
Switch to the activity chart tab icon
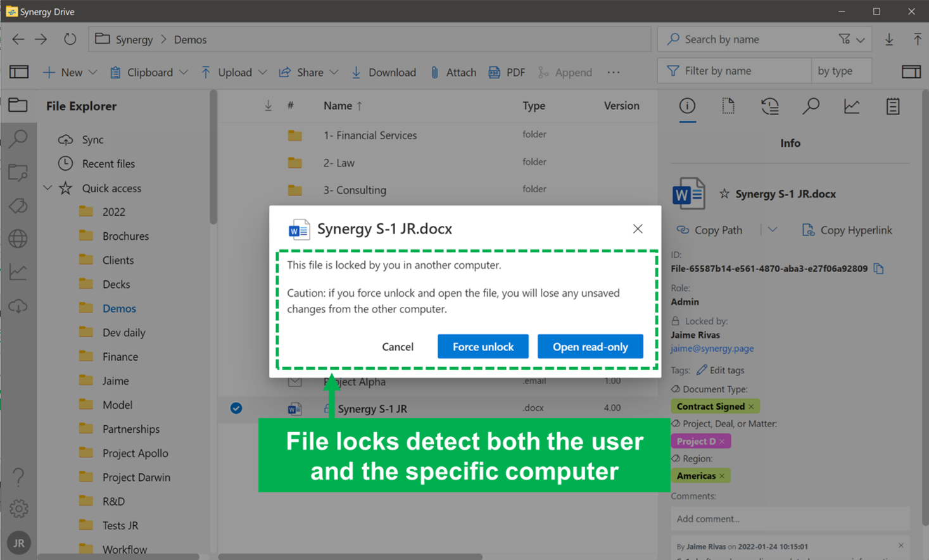[x=852, y=106]
